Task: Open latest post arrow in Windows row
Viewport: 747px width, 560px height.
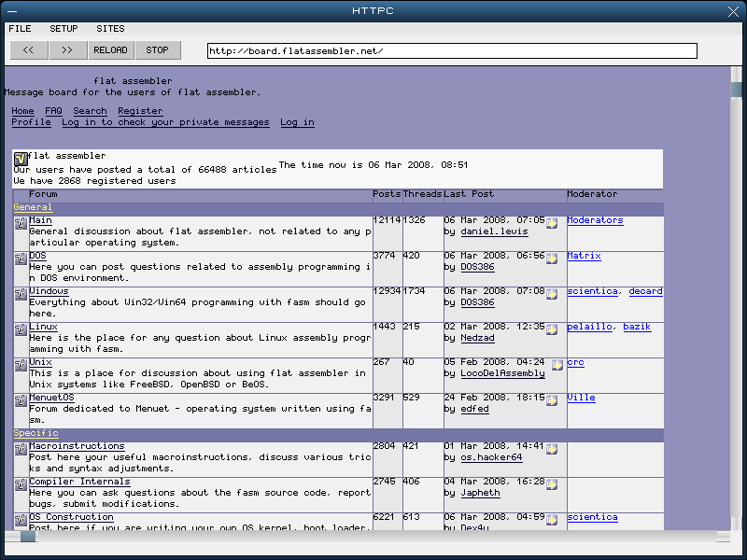Action: point(552,294)
